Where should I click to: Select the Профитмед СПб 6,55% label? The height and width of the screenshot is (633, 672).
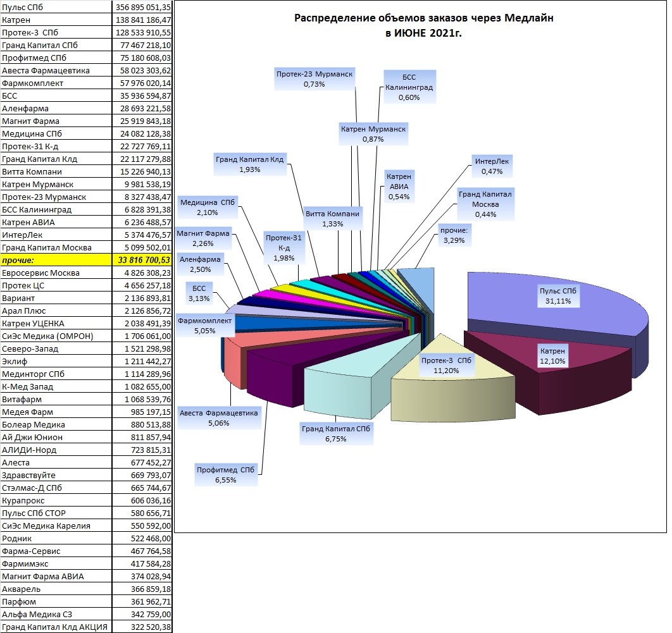[x=225, y=474]
